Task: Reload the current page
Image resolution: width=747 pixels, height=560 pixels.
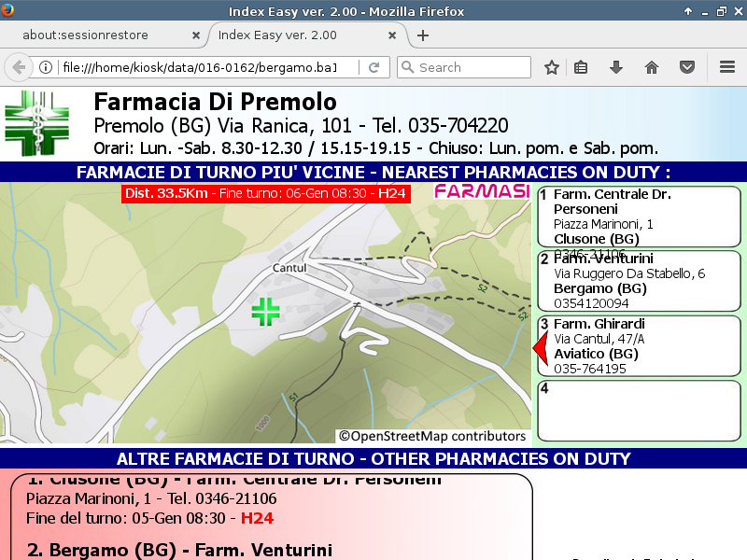Action: (373, 67)
